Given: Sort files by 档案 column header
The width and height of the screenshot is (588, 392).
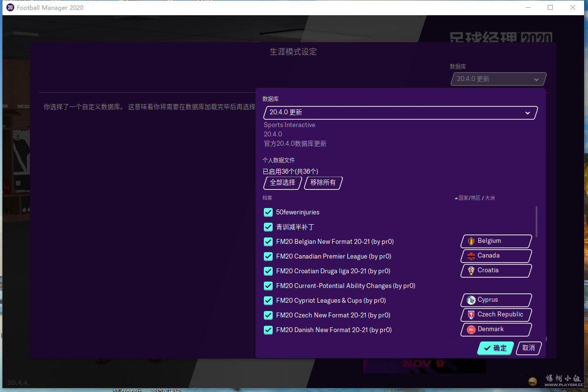Looking at the screenshot, I should (267, 198).
